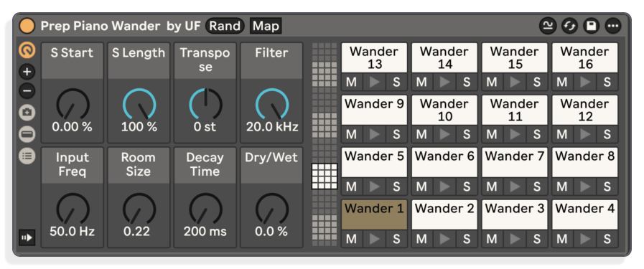This screenshot has height=269, width=644.
Task: Solo the Wander 3 pad
Action: tap(537, 239)
